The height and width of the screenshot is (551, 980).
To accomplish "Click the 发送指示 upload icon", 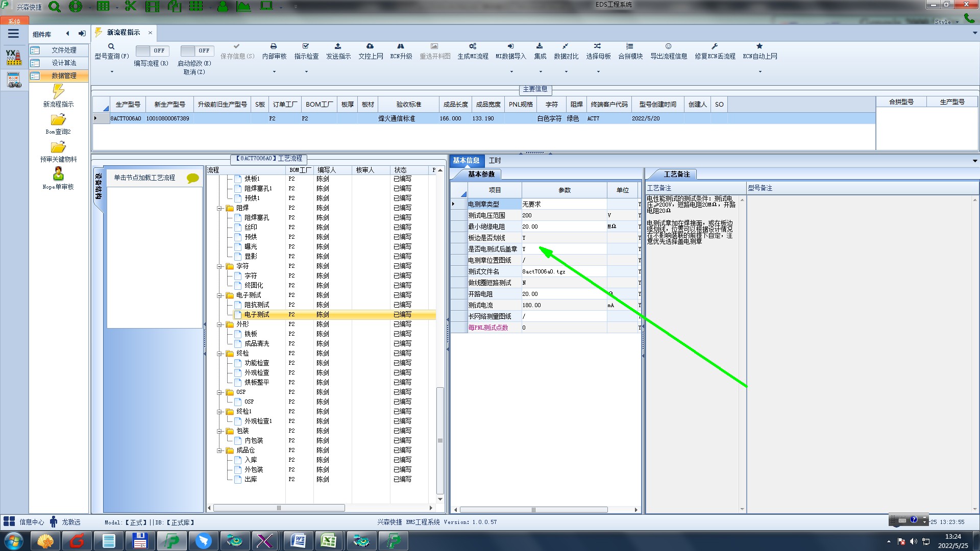I will (x=338, y=46).
